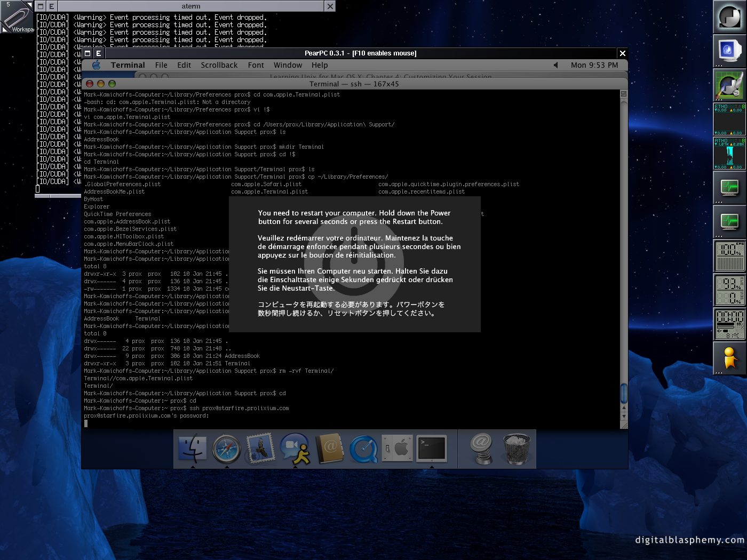Click the 'Terminal — ssh — 167x45' title
The width and height of the screenshot is (747, 560).
pos(354,84)
